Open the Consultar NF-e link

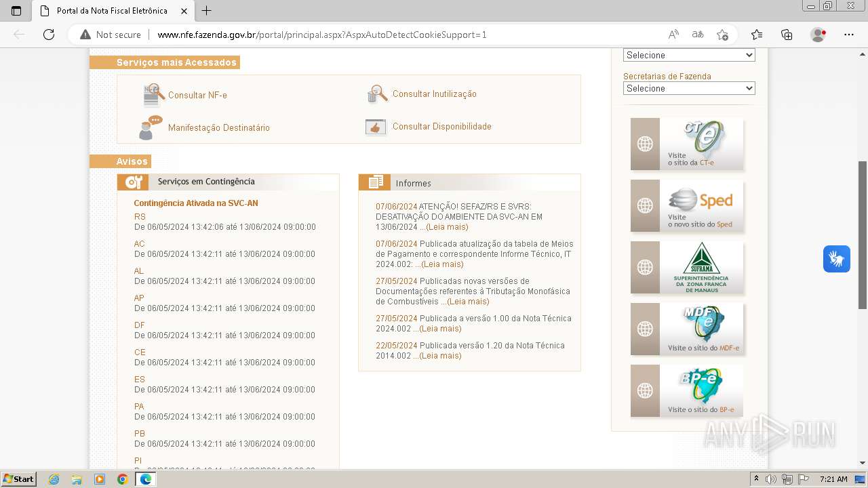click(x=197, y=96)
